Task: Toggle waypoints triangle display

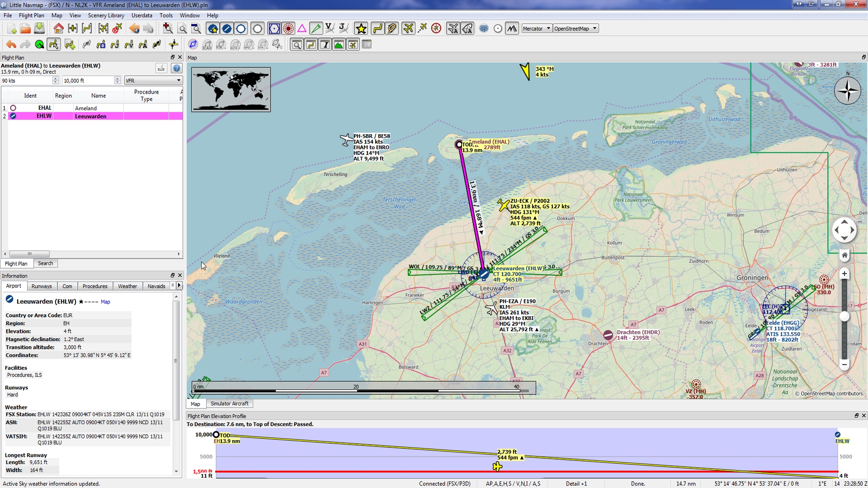Action: 302,28
